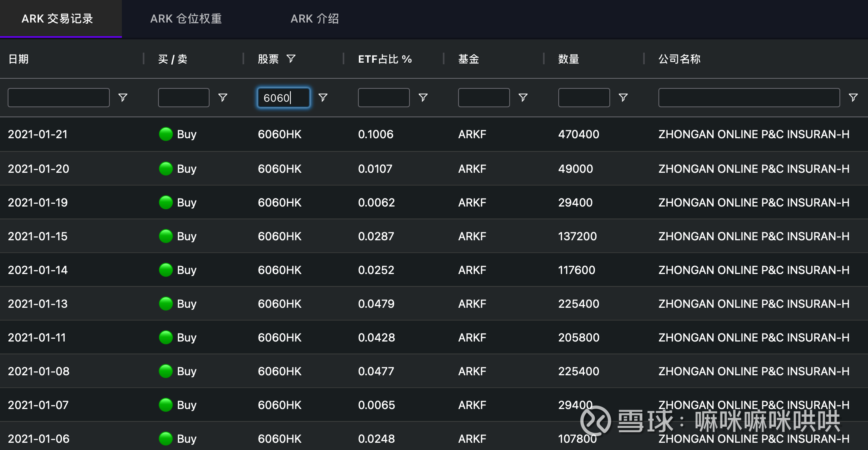Click ARKF fund in 2021-01-20 row

tap(472, 169)
